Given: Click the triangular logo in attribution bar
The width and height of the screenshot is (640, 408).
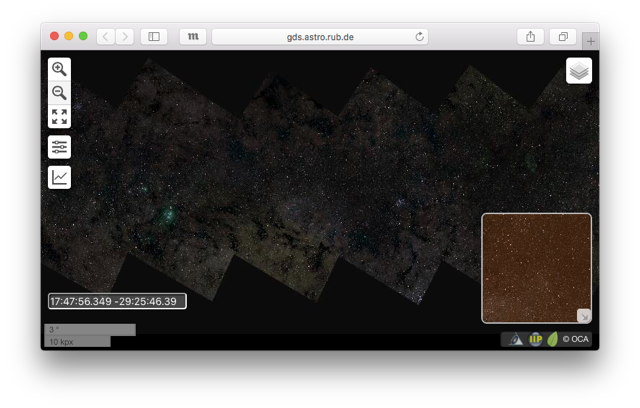Looking at the screenshot, I should point(516,339).
